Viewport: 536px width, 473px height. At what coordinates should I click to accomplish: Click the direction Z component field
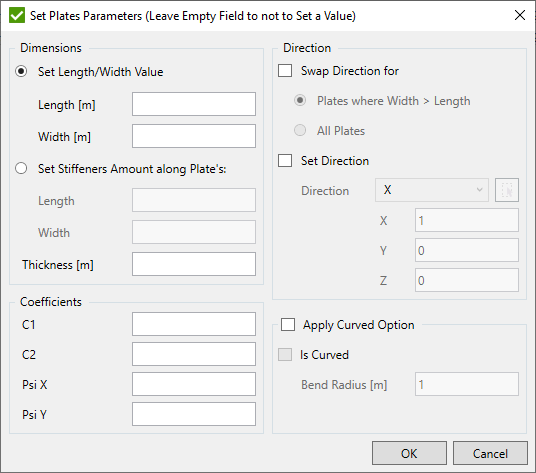pyautogui.click(x=467, y=280)
